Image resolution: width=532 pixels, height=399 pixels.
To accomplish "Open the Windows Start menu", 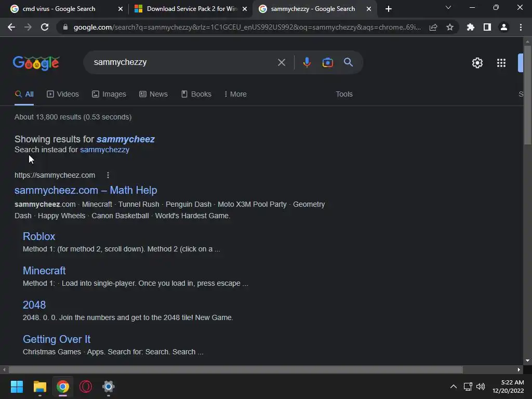I will point(17,387).
